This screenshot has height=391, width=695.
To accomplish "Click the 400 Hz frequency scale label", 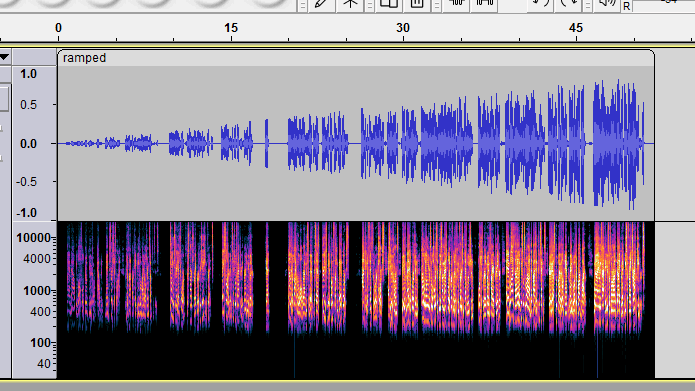I will [40, 312].
